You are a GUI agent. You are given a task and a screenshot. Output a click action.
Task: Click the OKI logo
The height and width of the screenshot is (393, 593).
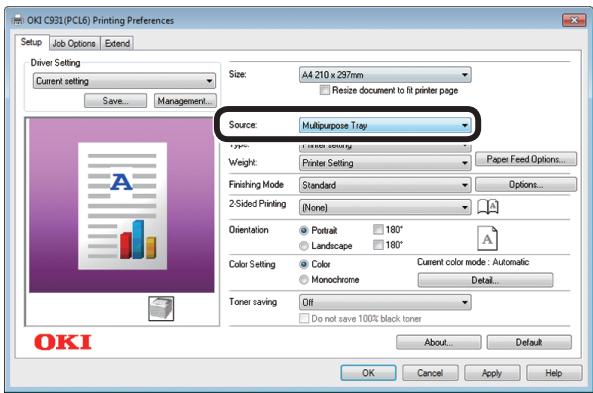[x=63, y=342]
